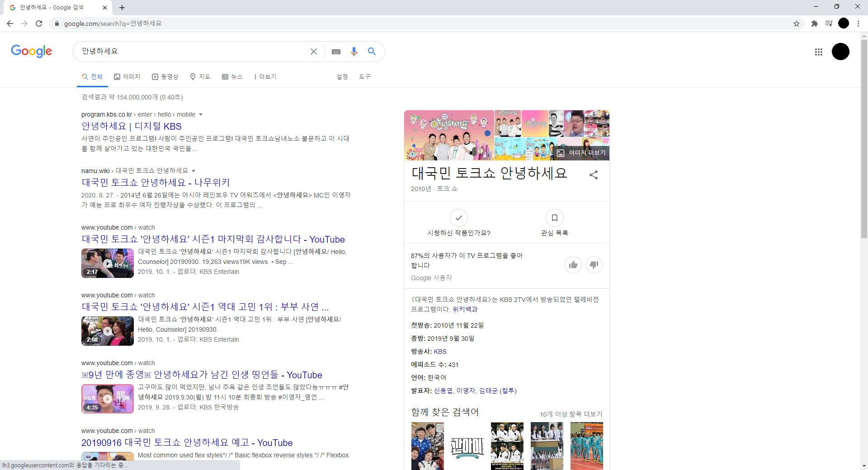Open 시즌1 역대 고민 1위 result

[205, 307]
